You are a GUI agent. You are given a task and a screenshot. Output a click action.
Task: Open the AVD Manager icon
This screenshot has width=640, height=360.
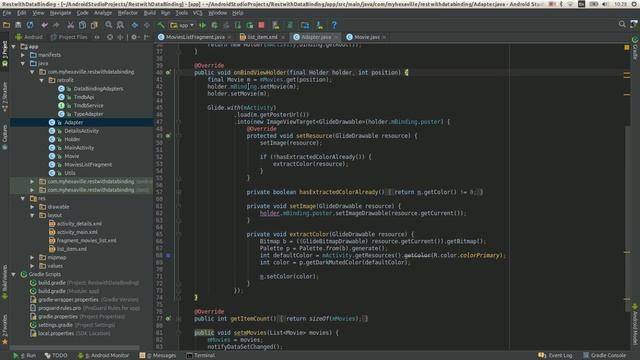(276, 25)
